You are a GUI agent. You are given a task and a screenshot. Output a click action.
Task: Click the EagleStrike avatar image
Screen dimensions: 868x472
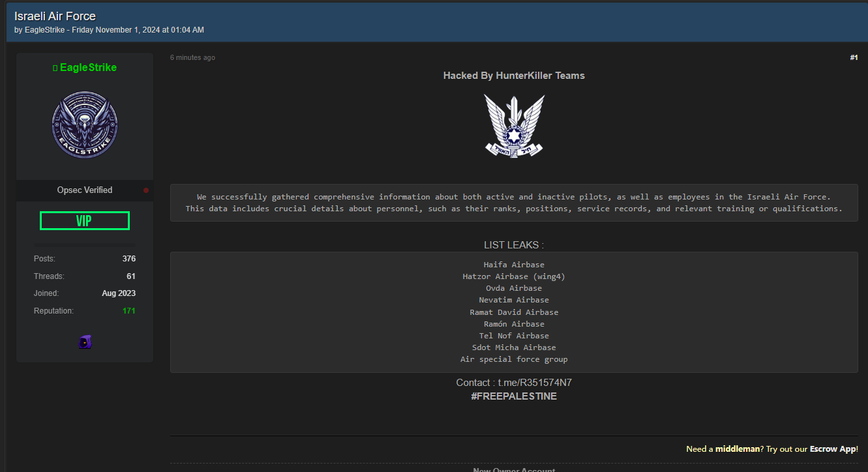point(85,124)
